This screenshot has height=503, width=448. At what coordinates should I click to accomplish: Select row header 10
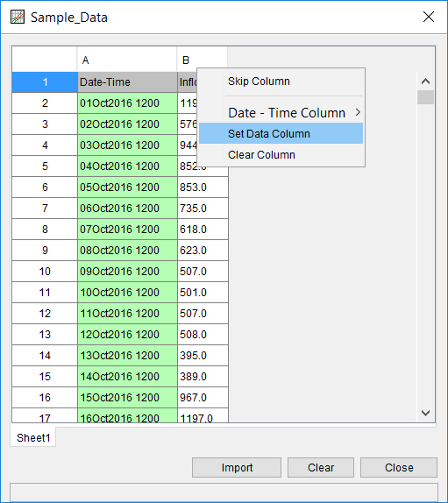tap(45, 271)
